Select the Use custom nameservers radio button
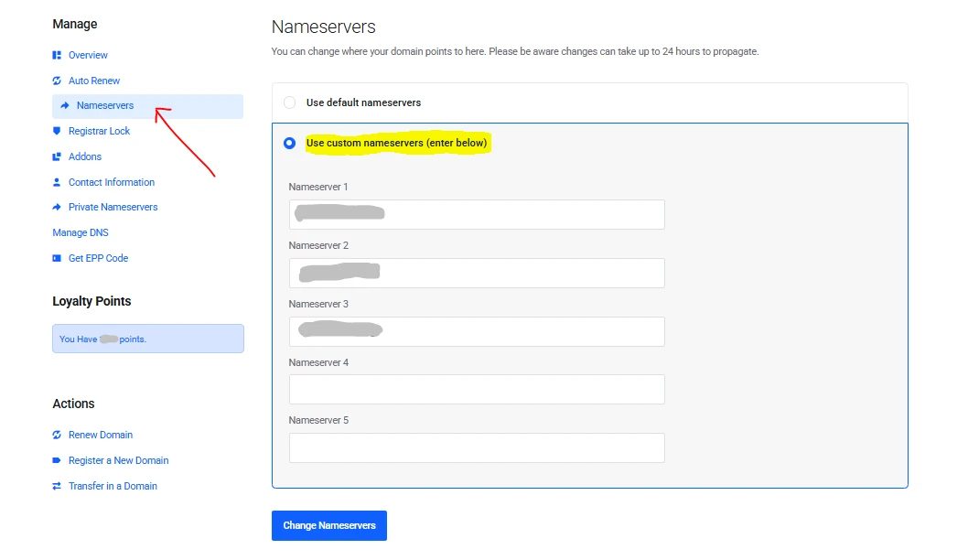This screenshot has height=560, width=968. pyautogui.click(x=289, y=144)
